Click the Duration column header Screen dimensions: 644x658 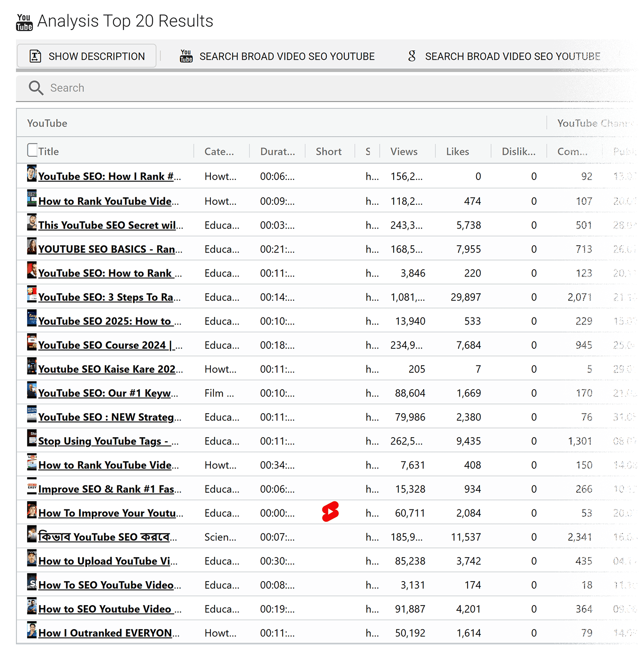[x=277, y=152]
